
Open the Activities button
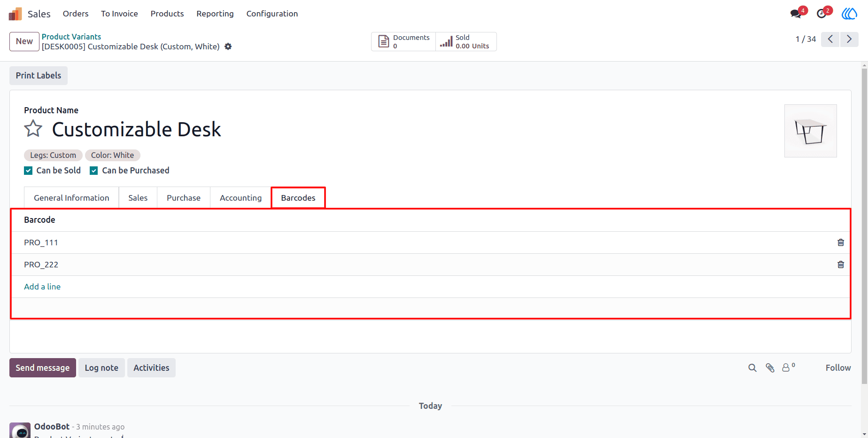tap(151, 368)
